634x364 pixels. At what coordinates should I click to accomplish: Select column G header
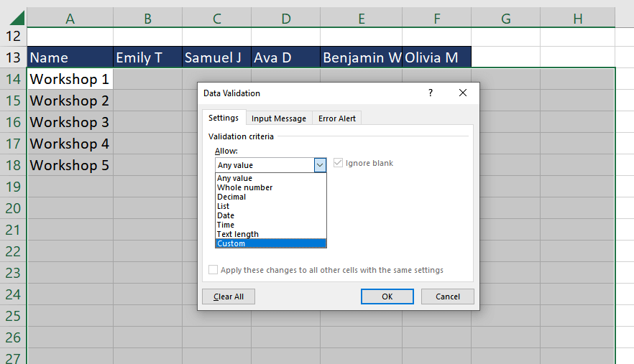506,19
